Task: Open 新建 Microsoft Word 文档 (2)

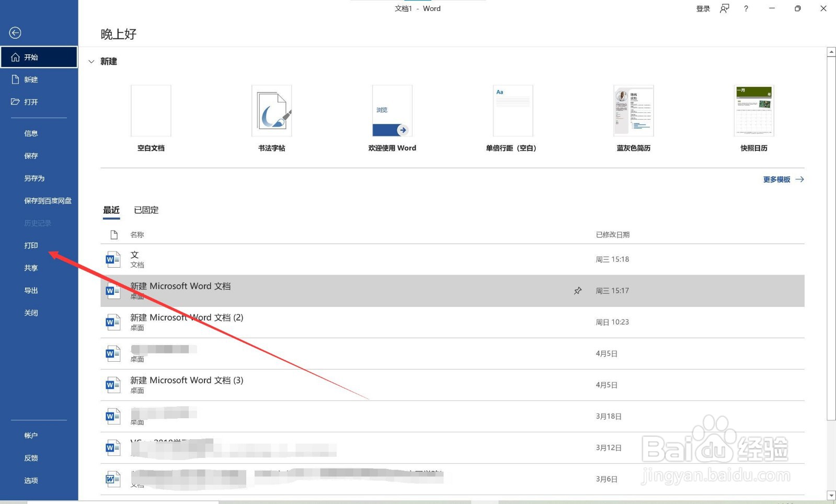Action: coord(452,322)
